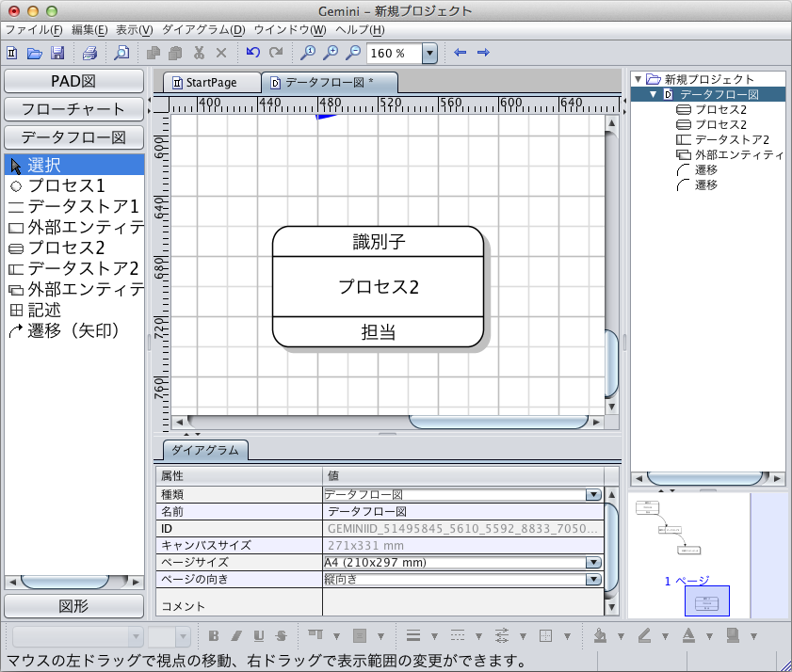Image resolution: width=792 pixels, height=672 pixels.
Task: Click the 図形 button
Action: (x=73, y=606)
